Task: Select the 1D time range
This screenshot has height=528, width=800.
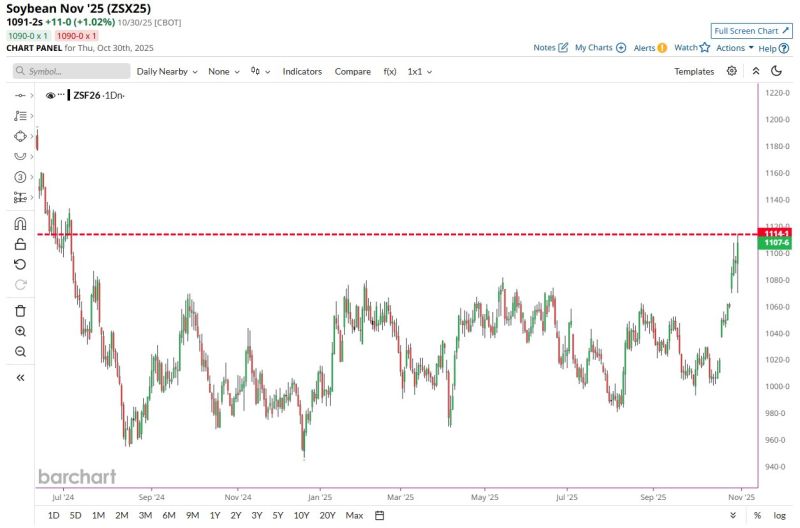Action: (53, 515)
